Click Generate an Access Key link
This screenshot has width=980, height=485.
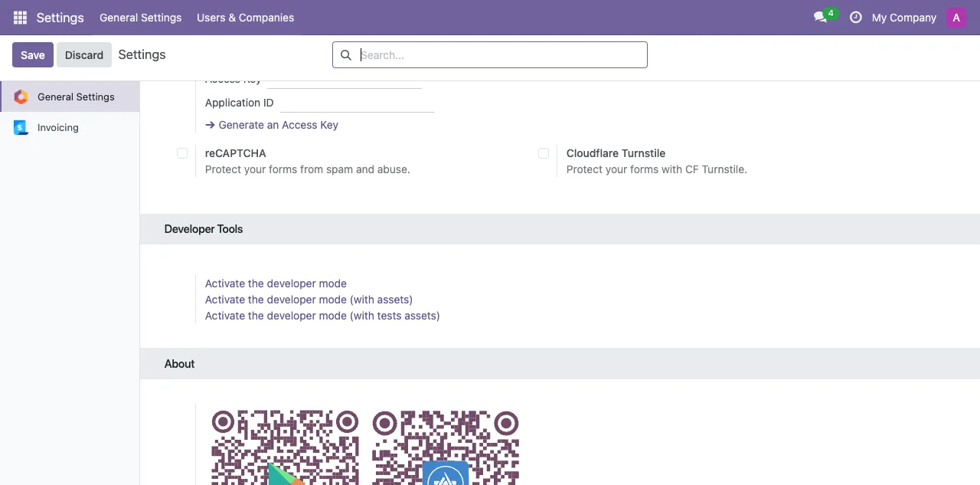pos(272,125)
